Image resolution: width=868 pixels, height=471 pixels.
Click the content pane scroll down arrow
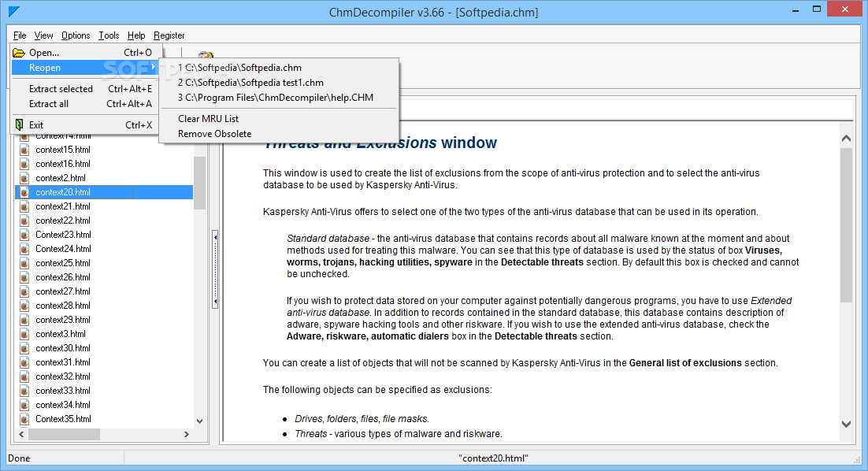[847, 425]
